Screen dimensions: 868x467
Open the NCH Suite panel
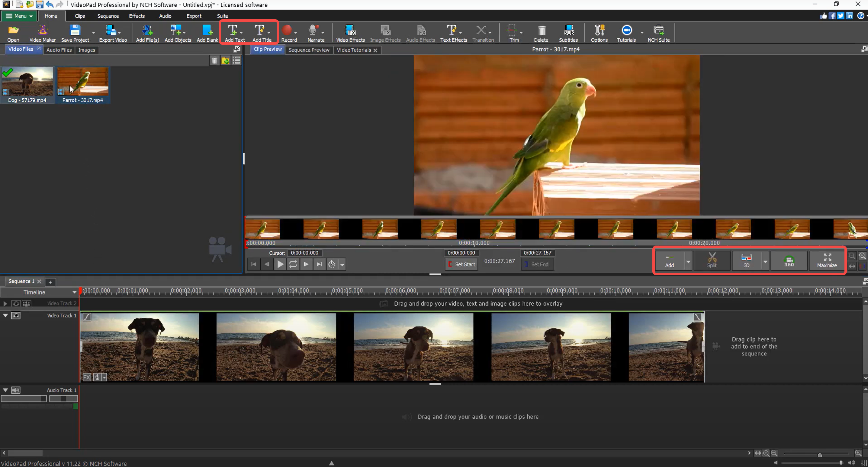[x=659, y=33]
